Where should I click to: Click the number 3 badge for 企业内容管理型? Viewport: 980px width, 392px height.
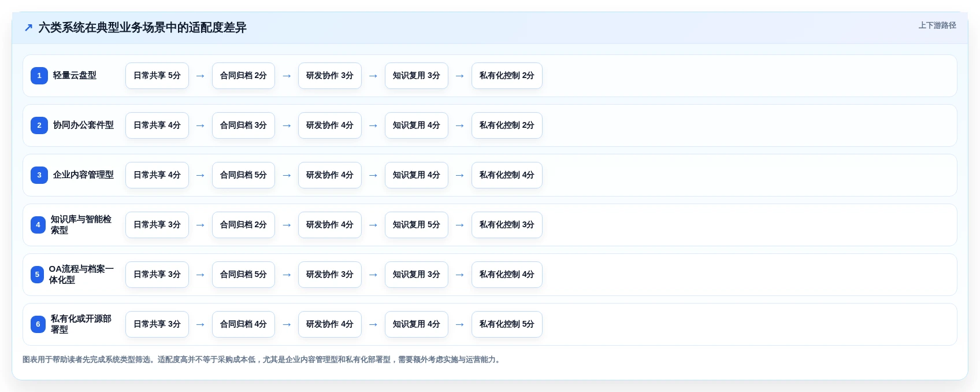[39, 175]
